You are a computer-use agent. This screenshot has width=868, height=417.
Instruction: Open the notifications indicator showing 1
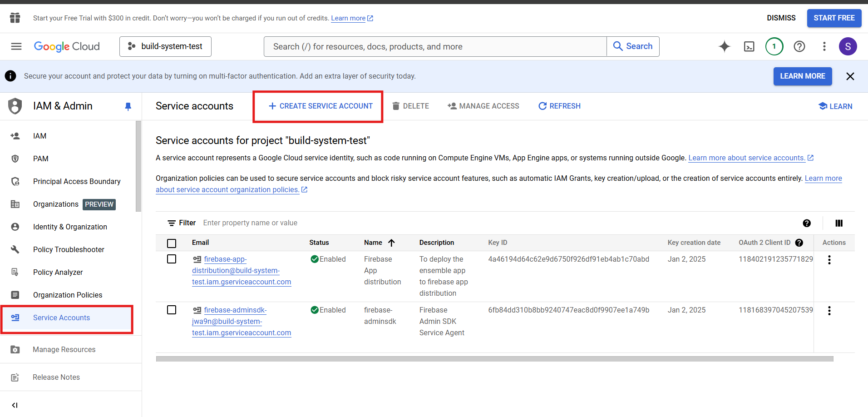pos(774,46)
